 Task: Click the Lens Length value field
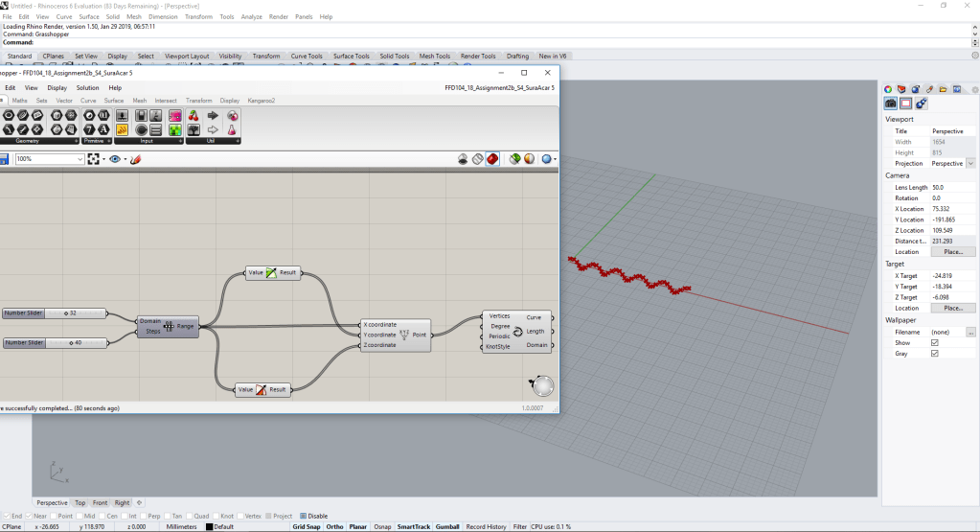point(952,187)
